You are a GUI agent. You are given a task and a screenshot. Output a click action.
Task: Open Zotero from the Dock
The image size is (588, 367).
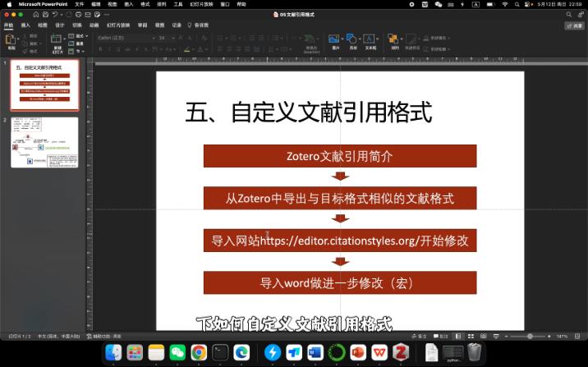coord(401,353)
